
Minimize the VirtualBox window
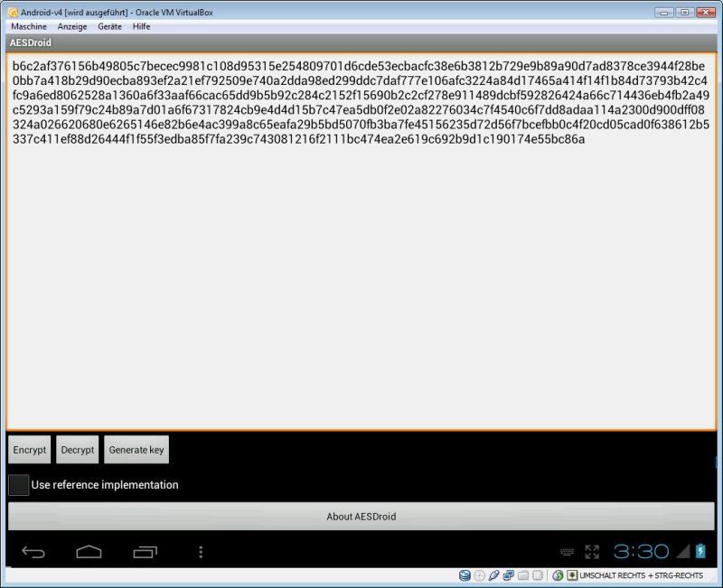pos(664,13)
